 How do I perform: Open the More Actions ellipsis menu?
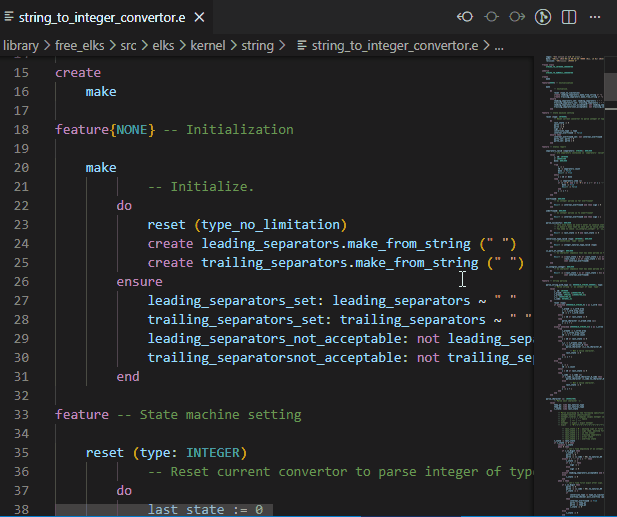coord(595,17)
